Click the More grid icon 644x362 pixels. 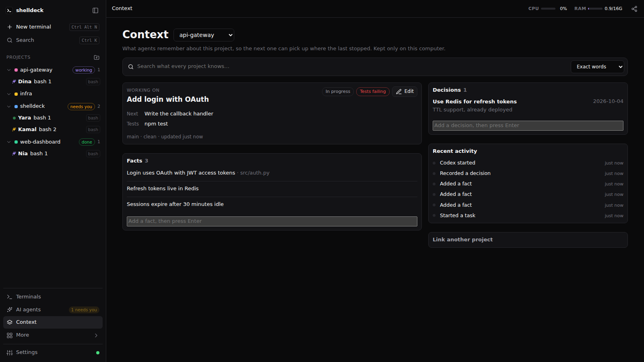pyautogui.click(x=10, y=335)
